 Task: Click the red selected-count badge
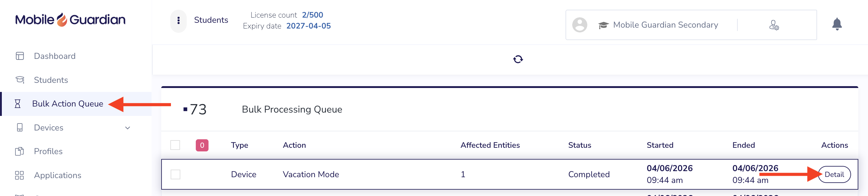[x=202, y=145]
